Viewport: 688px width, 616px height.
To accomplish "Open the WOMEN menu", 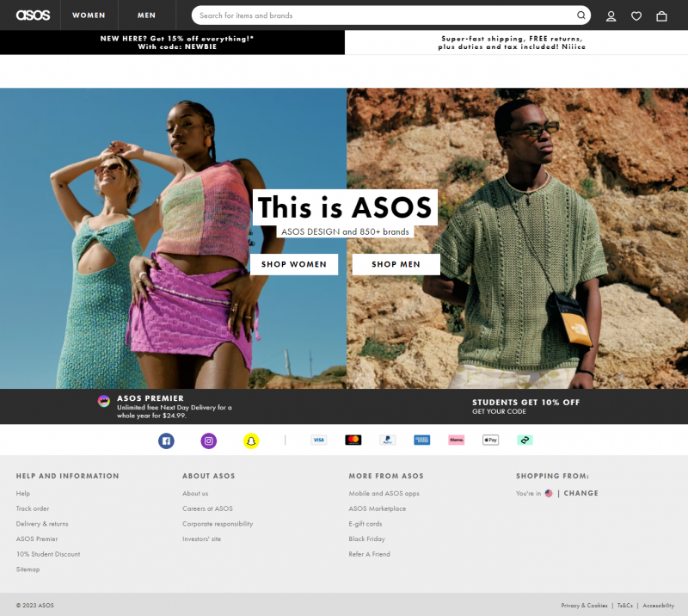I will point(89,15).
